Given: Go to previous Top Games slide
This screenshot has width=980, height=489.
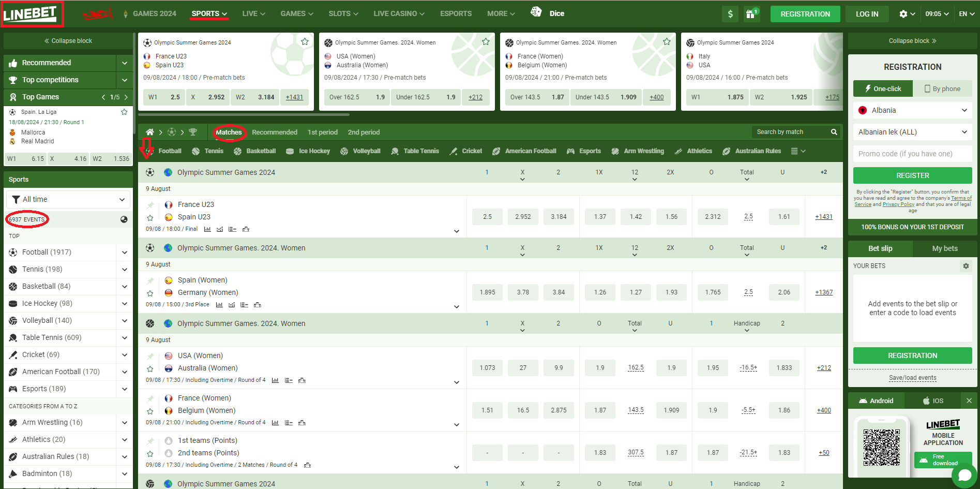Looking at the screenshot, I should click(x=103, y=97).
